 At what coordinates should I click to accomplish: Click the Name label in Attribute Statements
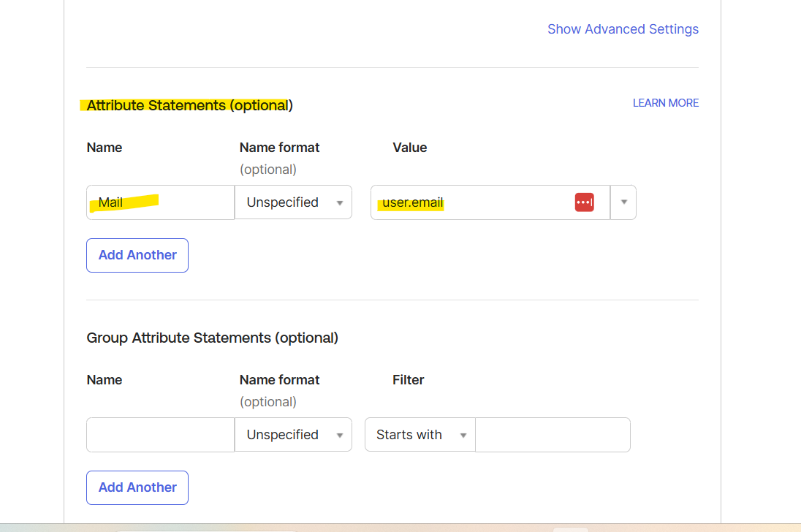tap(105, 148)
